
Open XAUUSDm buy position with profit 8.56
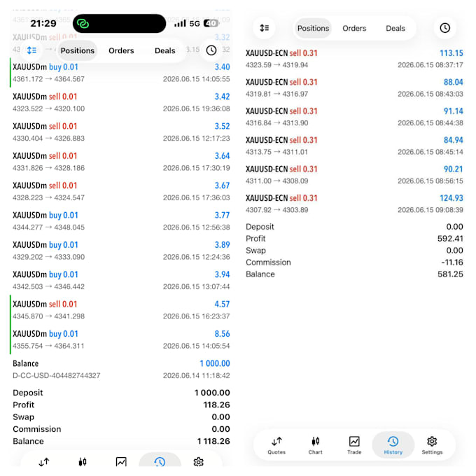pos(121,339)
